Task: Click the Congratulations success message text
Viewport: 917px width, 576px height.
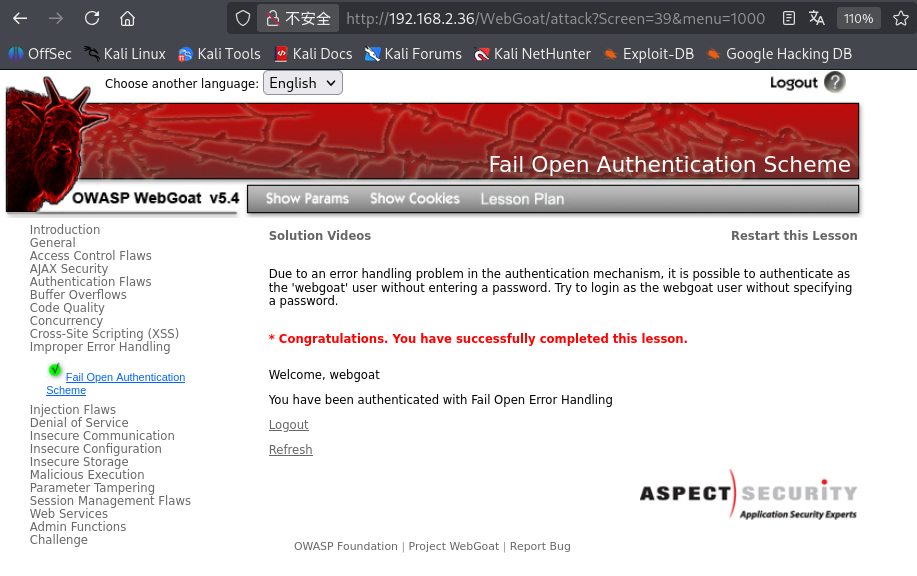Action: (478, 339)
